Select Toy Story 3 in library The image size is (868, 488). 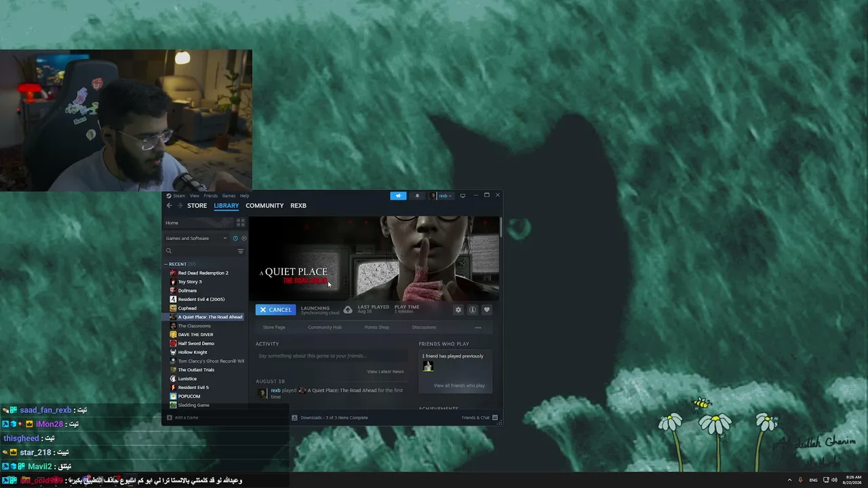[203, 282]
